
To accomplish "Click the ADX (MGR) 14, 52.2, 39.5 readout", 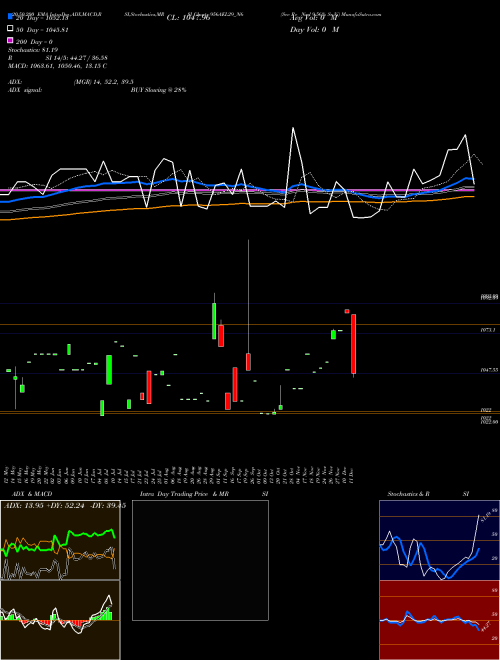I will click(71, 82).
